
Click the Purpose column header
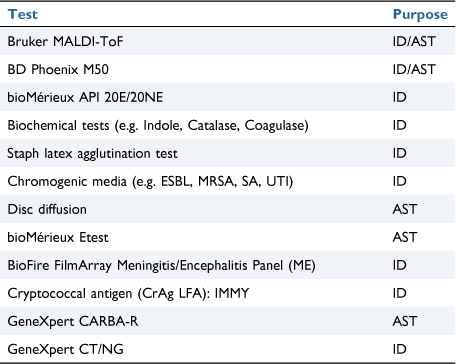pos(420,15)
